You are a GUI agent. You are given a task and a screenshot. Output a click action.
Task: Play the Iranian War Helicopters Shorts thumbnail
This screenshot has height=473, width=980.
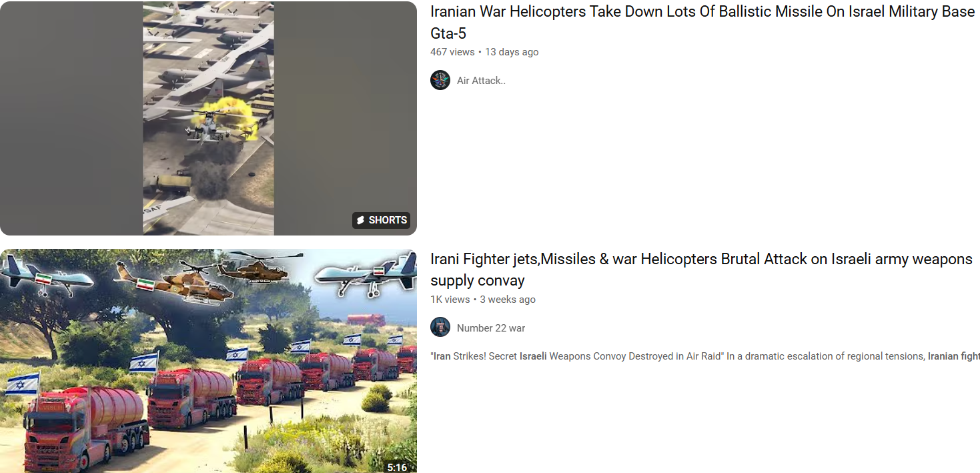[208, 118]
